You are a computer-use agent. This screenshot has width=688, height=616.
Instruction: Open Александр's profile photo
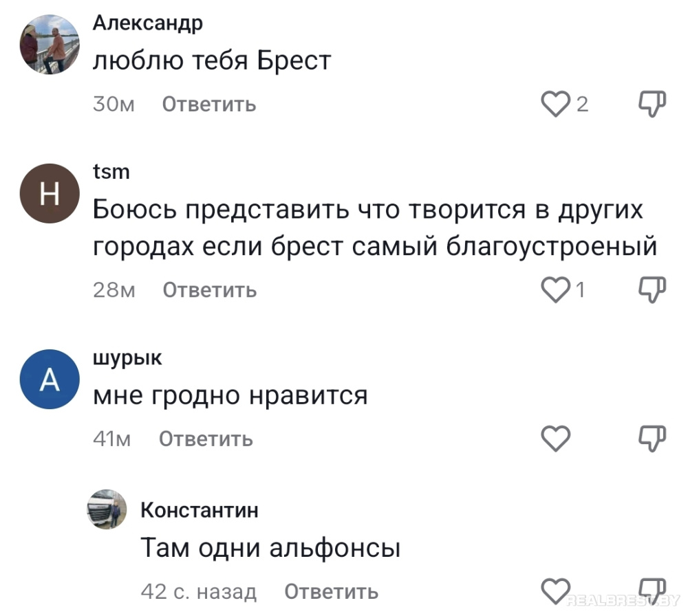47,46
